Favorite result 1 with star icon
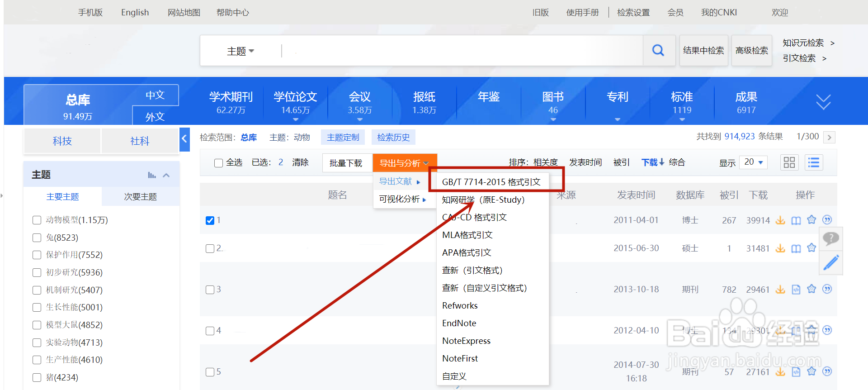The height and width of the screenshot is (390, 868). [811, 220]
